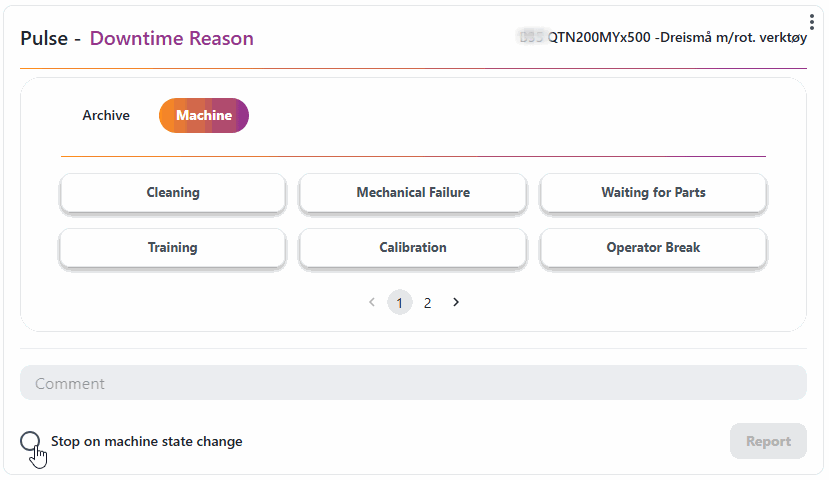This screenshot has width=829, height=480.
Task: Switch to the Archive tab
Action: (x=106, y=115)
